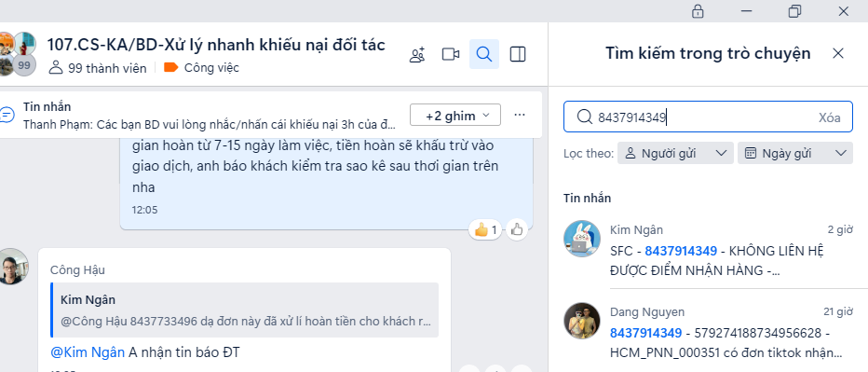
Task: Click the @Kim Ngân mention
Action: tap(88, 351)
